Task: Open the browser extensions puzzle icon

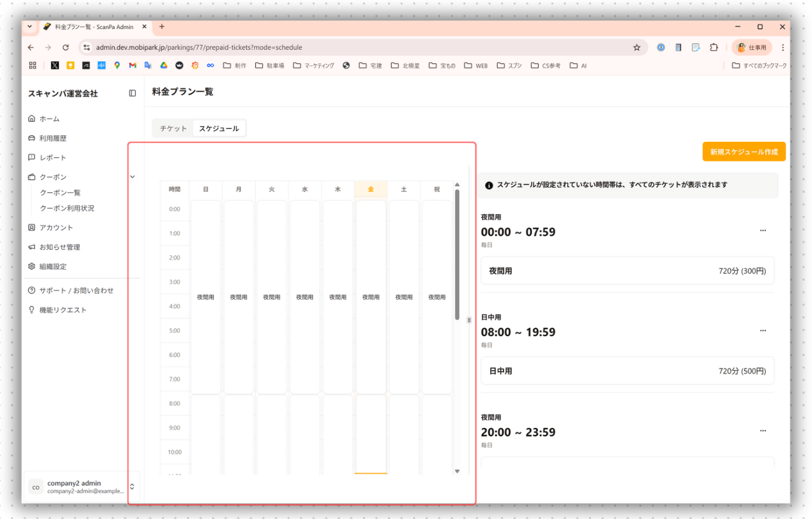Action: click(x=714, y=47)
